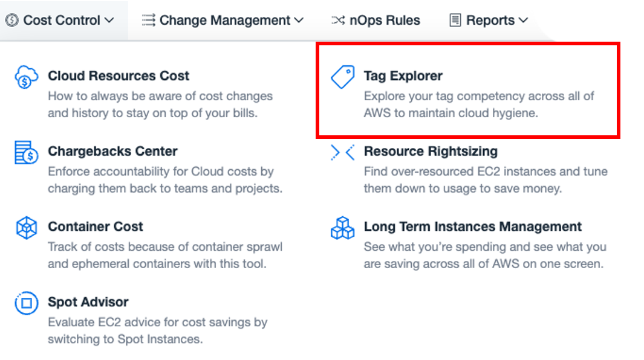The image size is (644, 360).
Task: Open the Chargebacks Center heading link
Action: [112, 151]
